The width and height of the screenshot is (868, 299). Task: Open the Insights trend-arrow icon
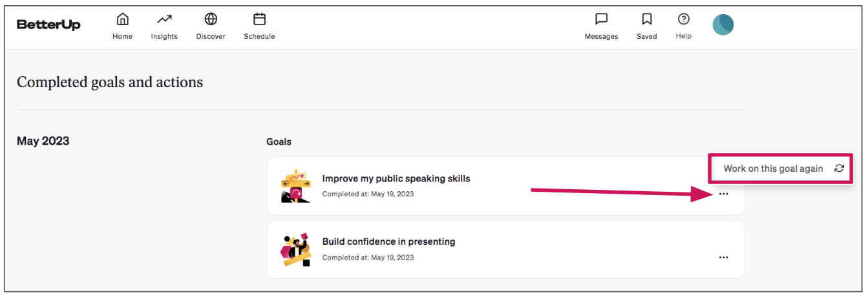(164, 19)
